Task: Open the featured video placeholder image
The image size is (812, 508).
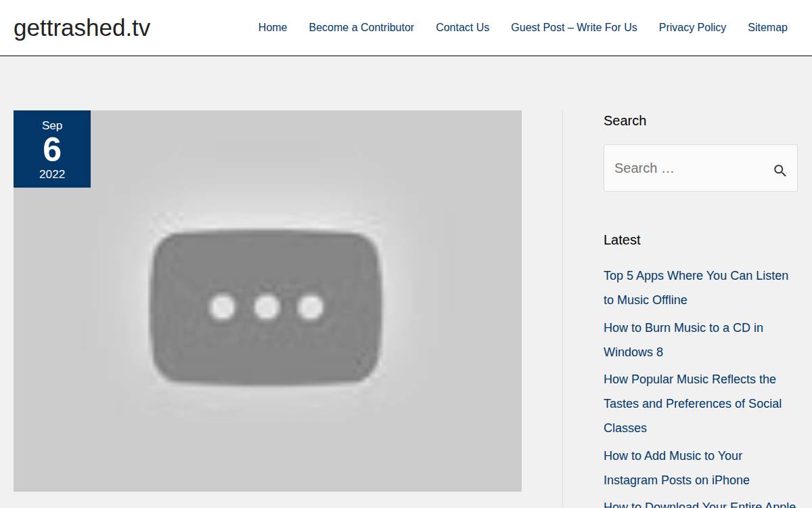Action: tap(267, 301)
